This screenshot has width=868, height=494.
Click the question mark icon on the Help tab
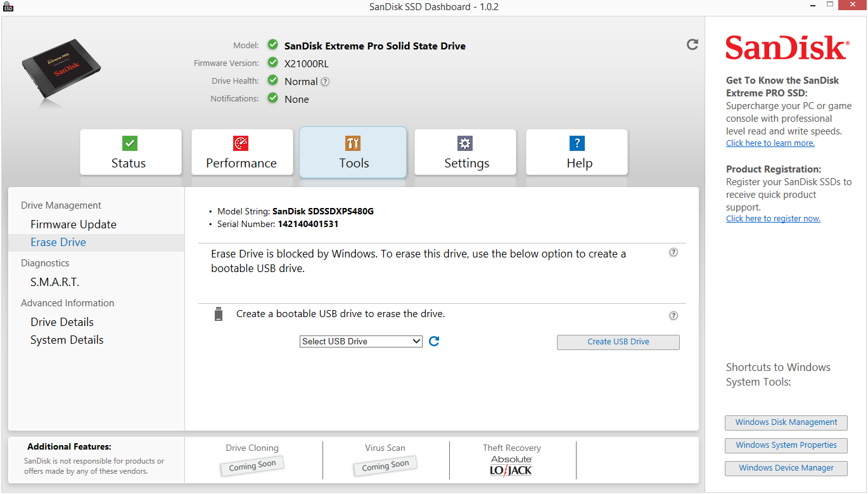[577, 143]
